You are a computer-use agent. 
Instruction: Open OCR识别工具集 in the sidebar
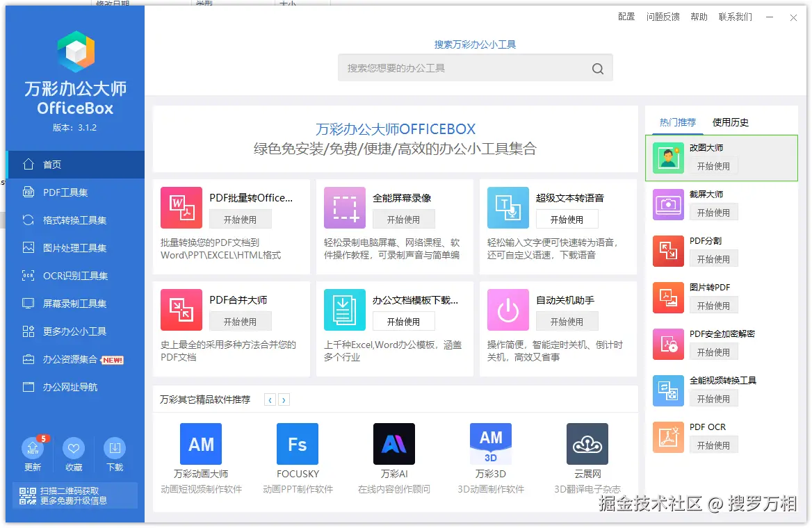(x=76, y=276)
